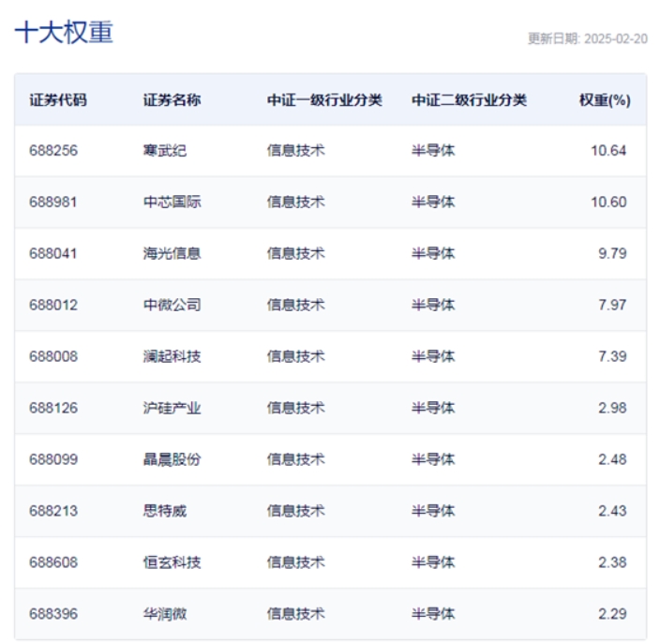Click 信息技术 in the 澜起科技 row
This screenshot has width=660, height=644.
tap(296, 356)
